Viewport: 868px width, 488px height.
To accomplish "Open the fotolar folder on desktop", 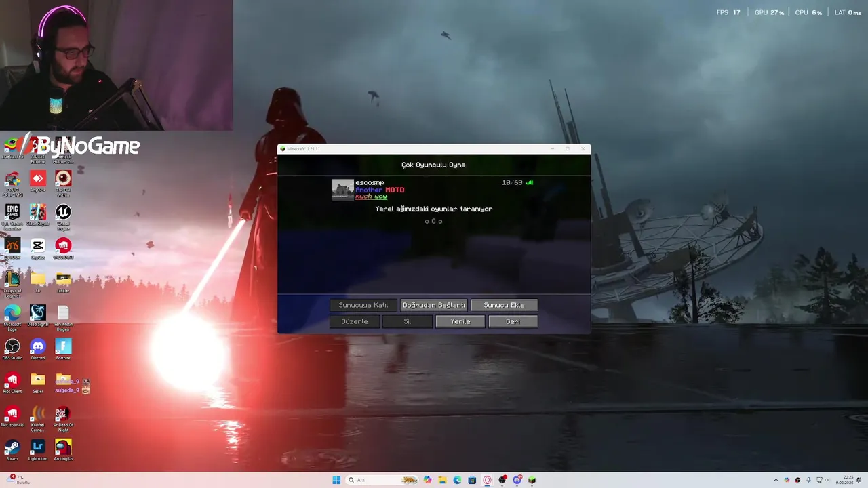I will [63, 282].
